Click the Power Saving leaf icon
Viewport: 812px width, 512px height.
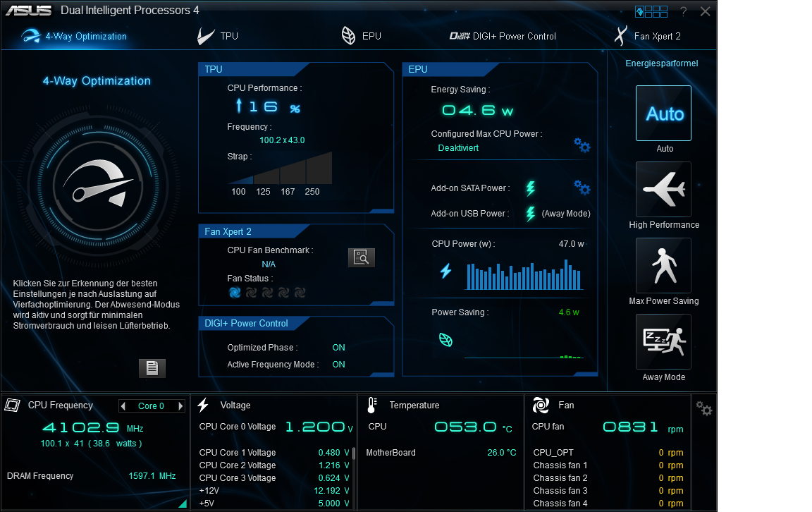445,339
